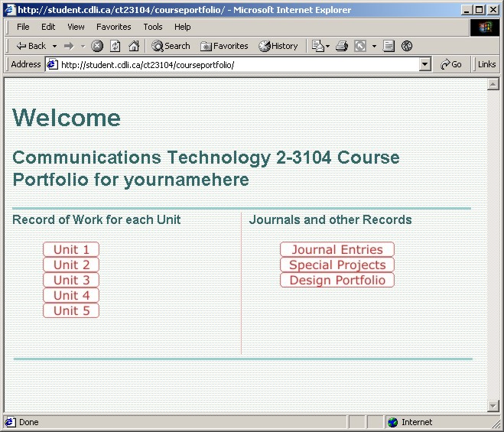Open the History toolbar button

point(278,46)
